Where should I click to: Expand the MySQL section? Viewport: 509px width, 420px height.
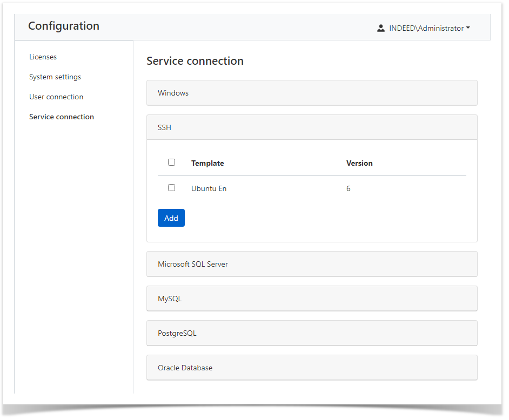click(x=312, y=299)
